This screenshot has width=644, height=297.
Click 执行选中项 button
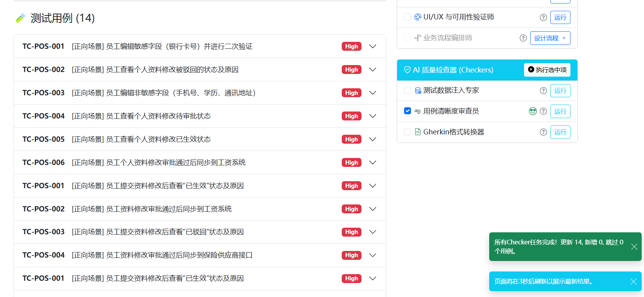click(x=547, y=70)
